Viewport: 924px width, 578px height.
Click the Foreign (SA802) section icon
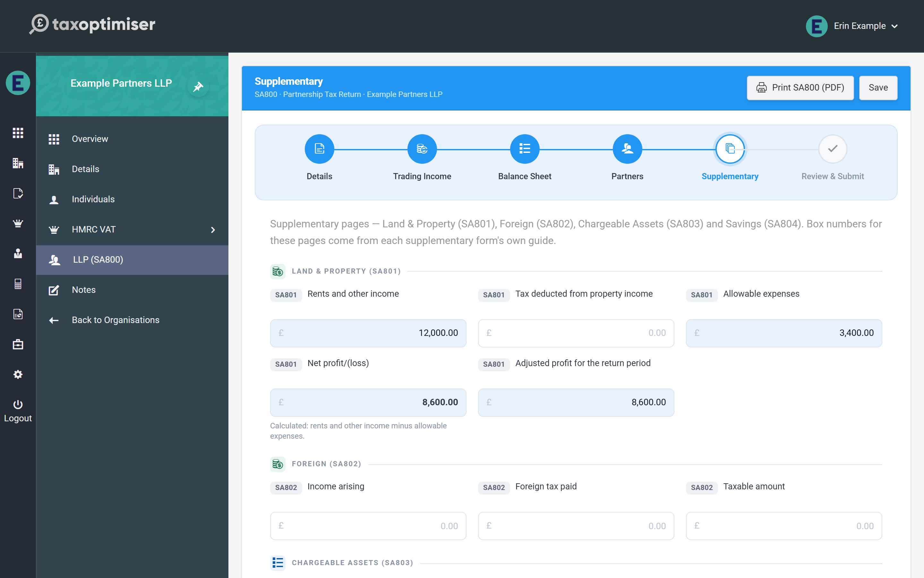coord(278,464)
